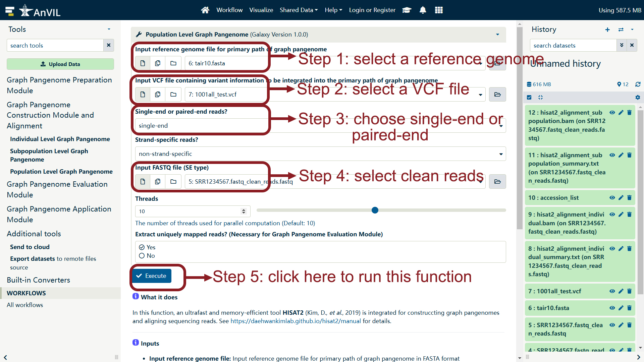Edit attributes of dataset 6 tair10.fasta
The width and height of the screenshot is (644, 362).
[621, 308]
